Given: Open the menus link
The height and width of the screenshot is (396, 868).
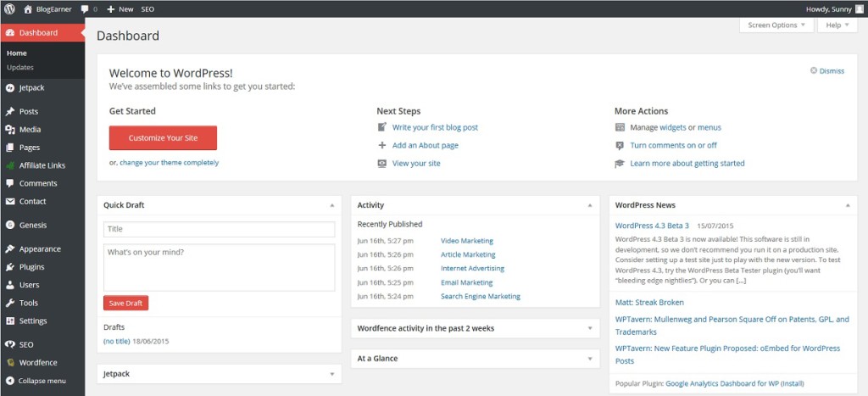Looking at the screenshot, I should click(x=709, y=127).
